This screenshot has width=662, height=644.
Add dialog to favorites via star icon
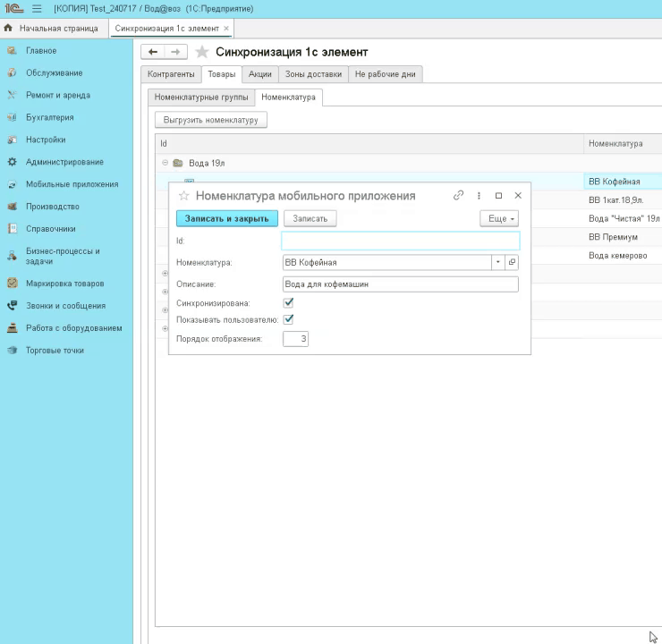pos(183,196)
